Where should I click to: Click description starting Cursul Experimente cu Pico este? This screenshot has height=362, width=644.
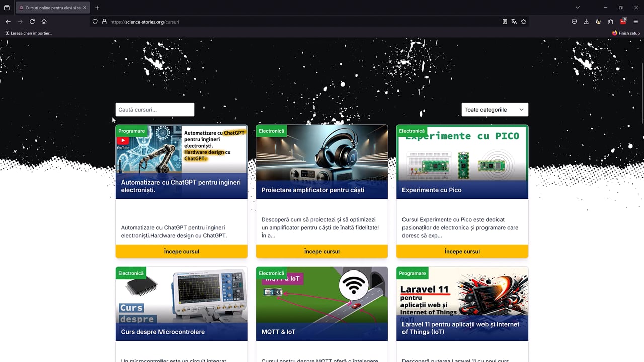[x=460, y=227]
